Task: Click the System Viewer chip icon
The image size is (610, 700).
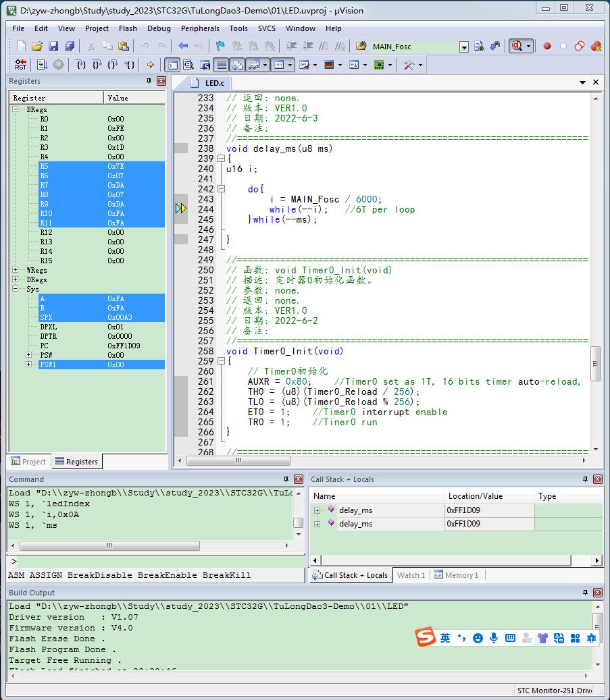Action: (379, 65)
